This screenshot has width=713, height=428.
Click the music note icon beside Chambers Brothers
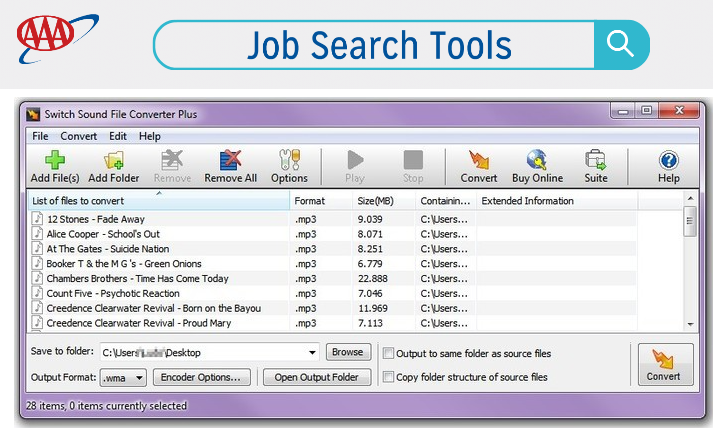coord(38,278)
